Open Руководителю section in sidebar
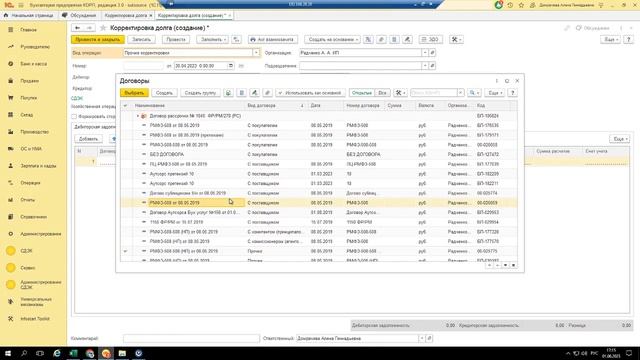 click(x=35, y=47)
